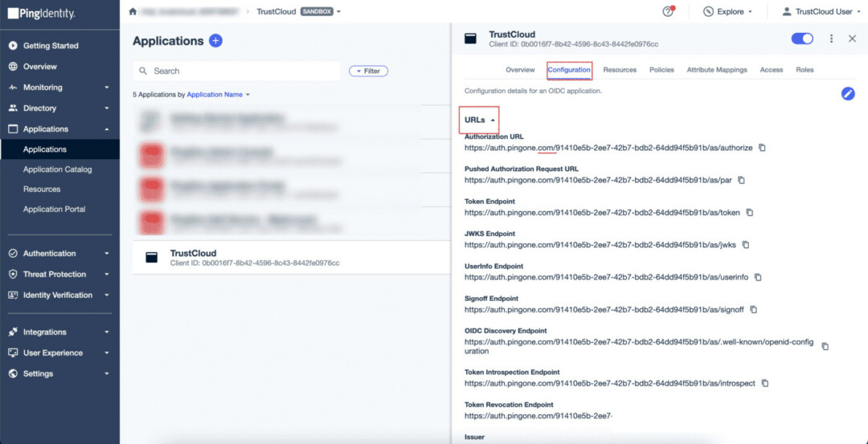Copy the UserInfo Endpoint URL
The width and height of the screenshot is (868, 444).
(758, 277)
